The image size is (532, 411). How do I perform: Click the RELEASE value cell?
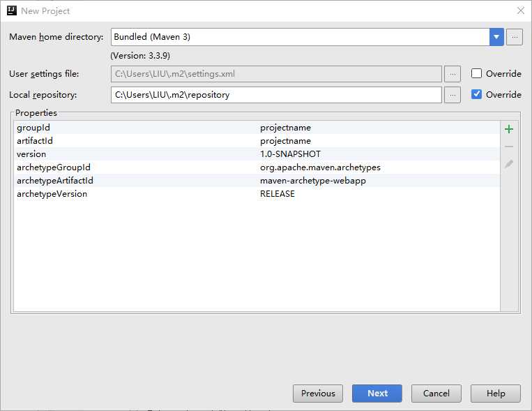[x=278, y=194]
